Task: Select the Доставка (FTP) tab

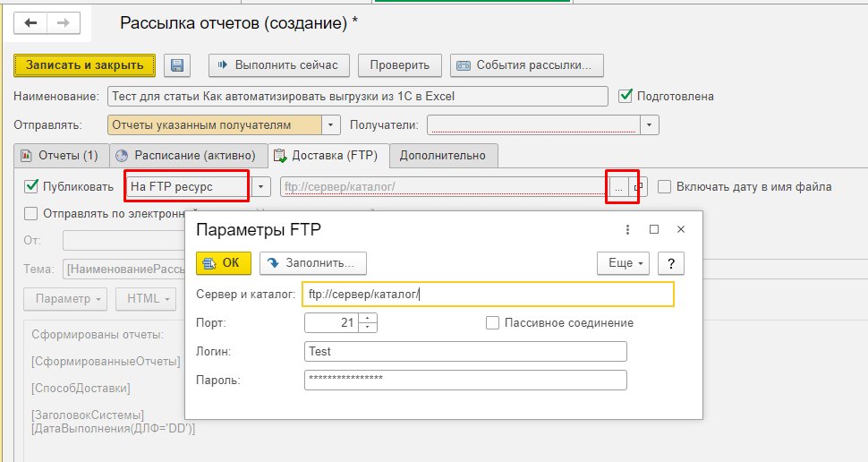Action: 328,156
